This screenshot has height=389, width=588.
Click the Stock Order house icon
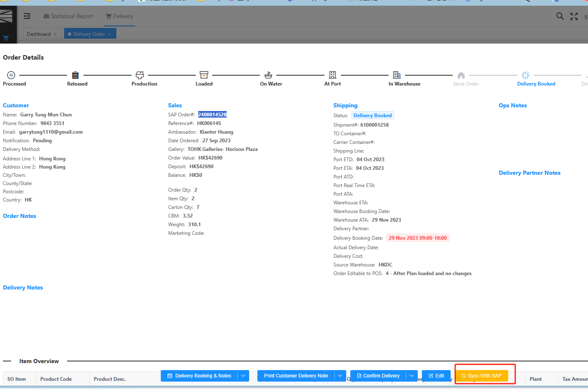click(461, 75)
